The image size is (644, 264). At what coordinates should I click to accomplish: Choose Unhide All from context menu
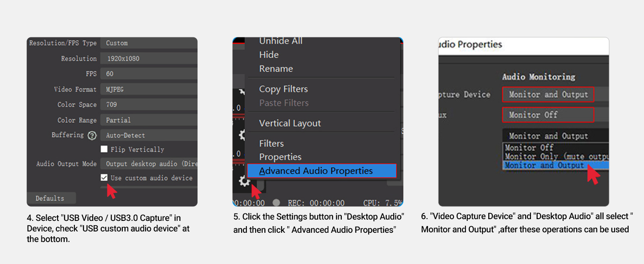point(281,41)
